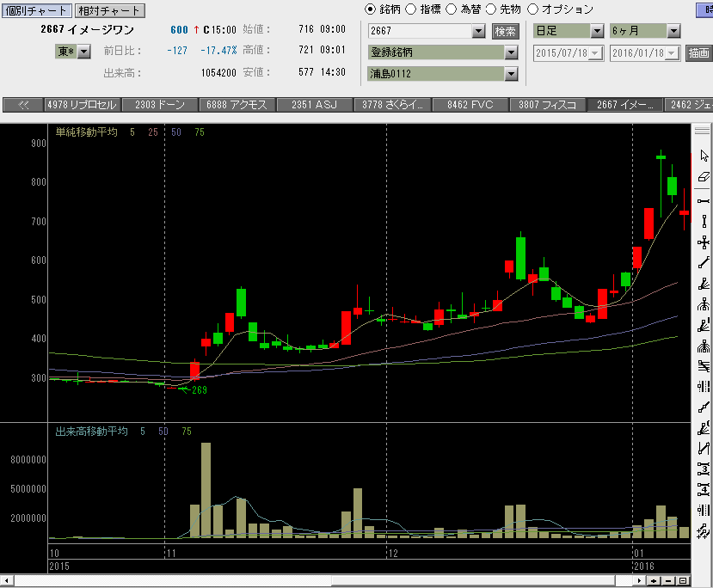
Task: Select the オプション radio button
Action: (532, 9)
